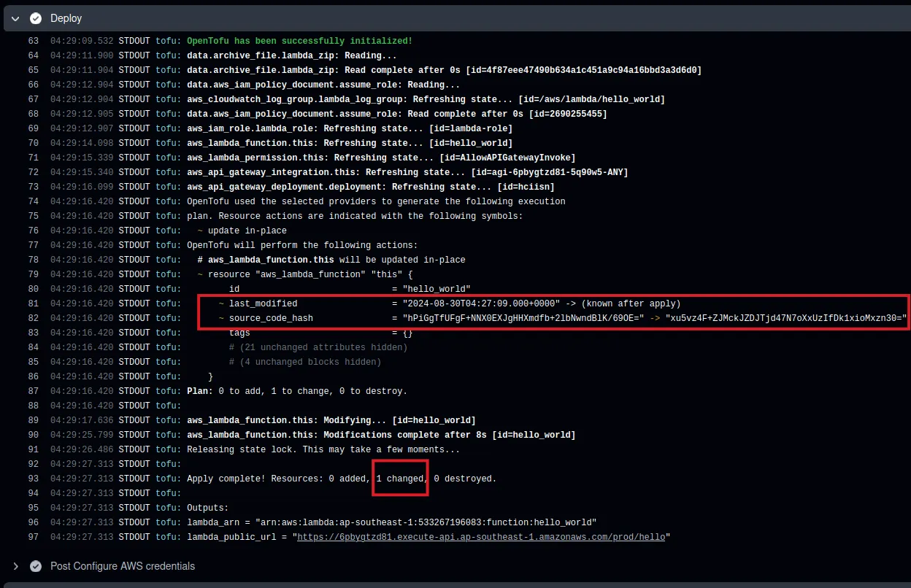Click the "1 changed" text in Apply complete
Viewport: 911px width, 588px height.
click(x=400, y=479)
